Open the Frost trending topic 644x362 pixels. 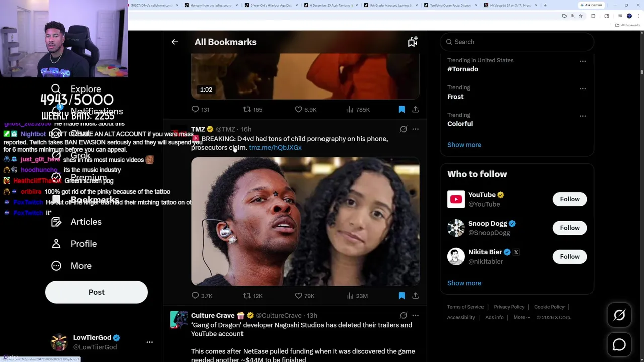pyautogui.click(x=455, y=97)
